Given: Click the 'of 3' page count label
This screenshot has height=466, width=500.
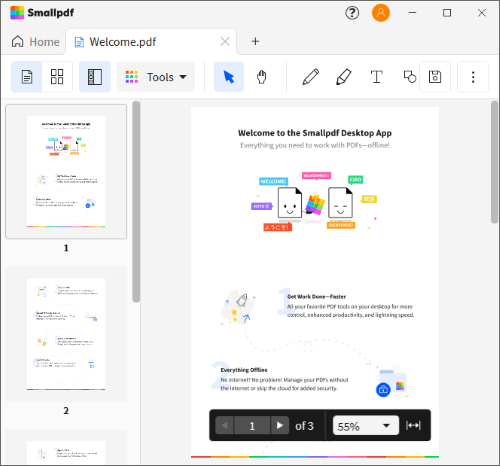Looking at the screenshot, I should [304, 426].
